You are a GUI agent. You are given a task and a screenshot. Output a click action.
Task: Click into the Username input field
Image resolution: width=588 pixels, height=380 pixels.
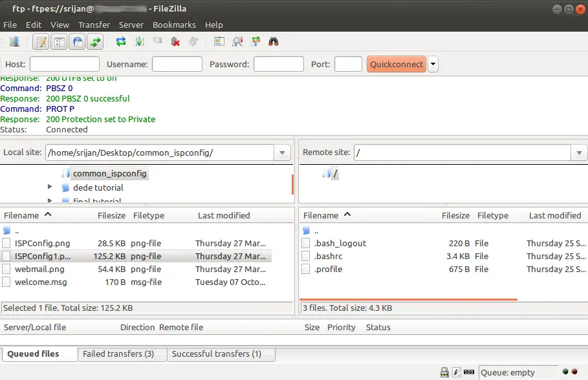(177, 64)
